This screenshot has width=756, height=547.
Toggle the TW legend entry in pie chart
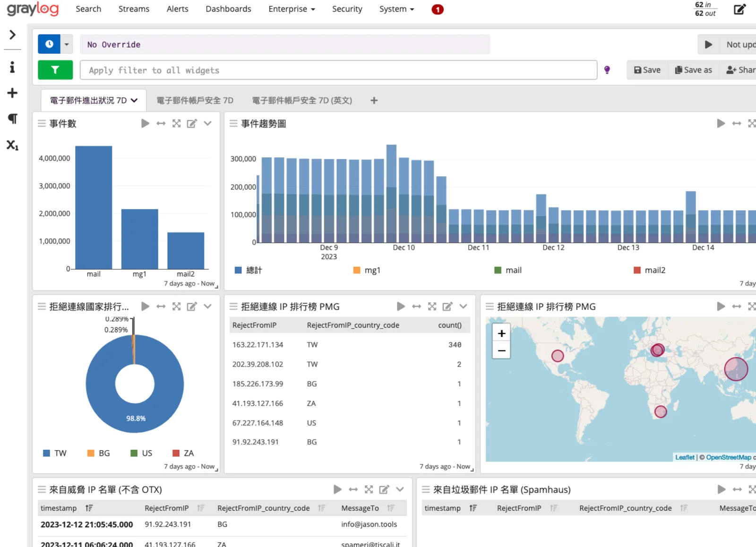pos(55,453)
